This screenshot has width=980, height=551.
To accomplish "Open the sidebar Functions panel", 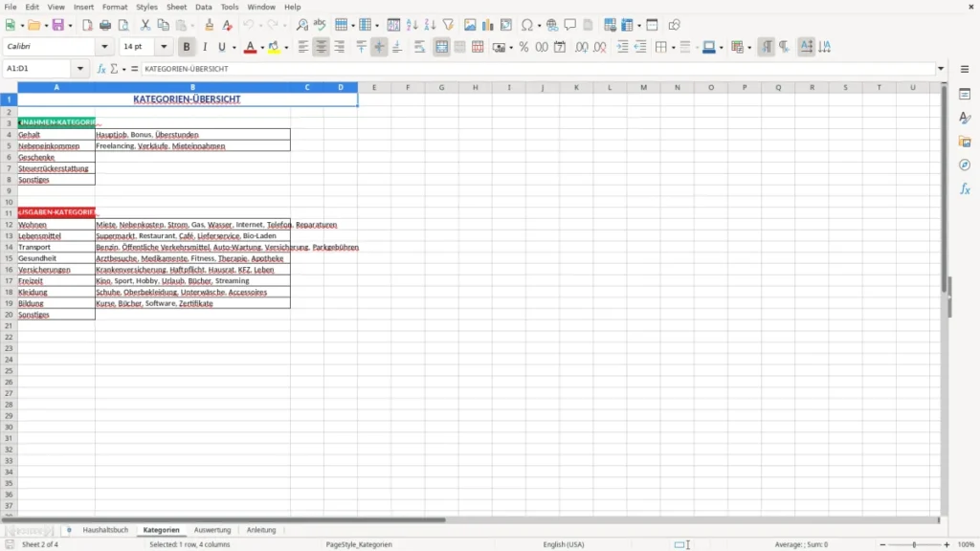I will click(x=965, y=188).
